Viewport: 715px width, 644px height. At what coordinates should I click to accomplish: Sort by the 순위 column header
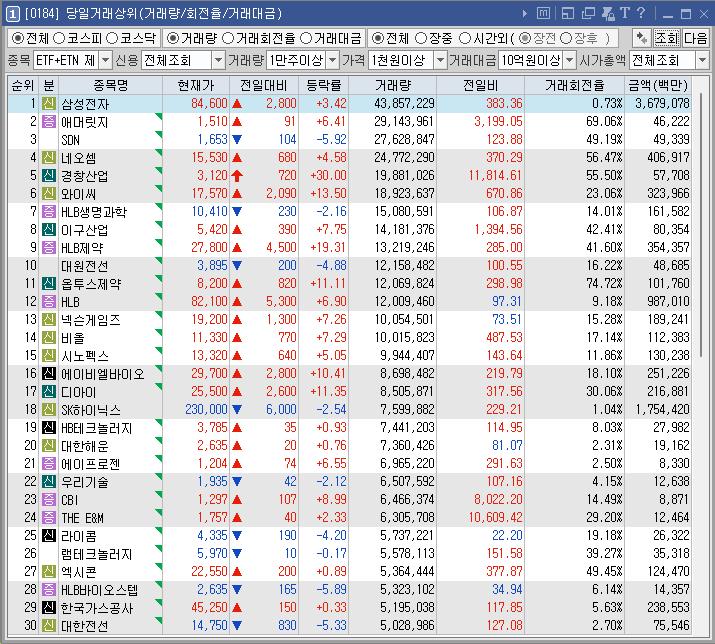pyautogui.click(x=23, y=85)
